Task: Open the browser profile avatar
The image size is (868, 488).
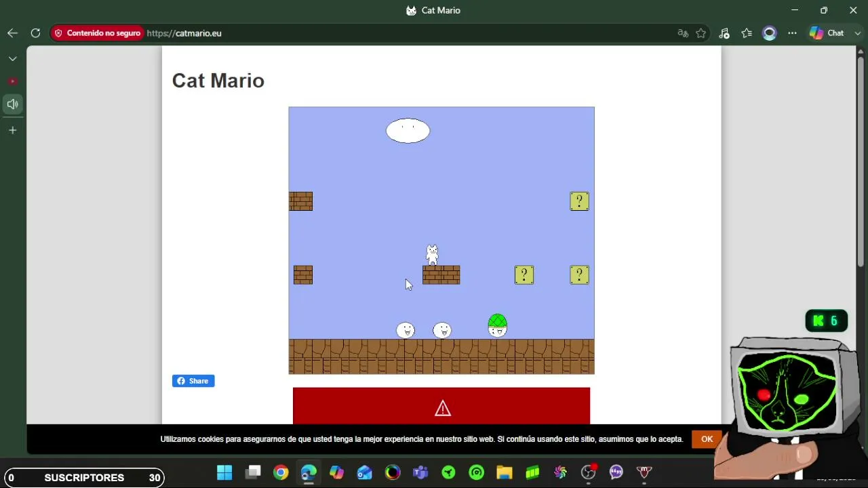Action: click(x=770, y=33)
